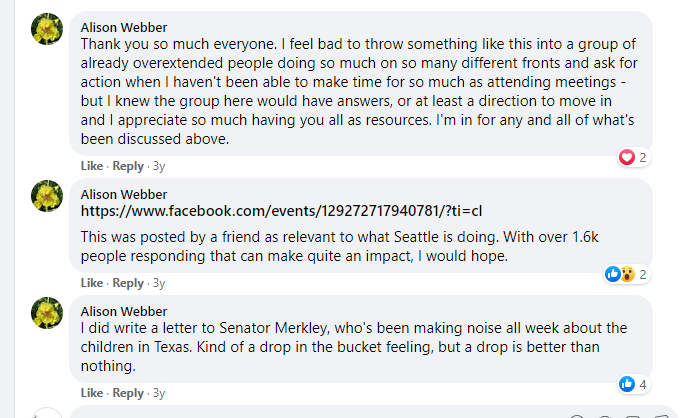Click the profile picture beside the Senator Merkley comment
The image size is (690, 418).
point(47,313)
